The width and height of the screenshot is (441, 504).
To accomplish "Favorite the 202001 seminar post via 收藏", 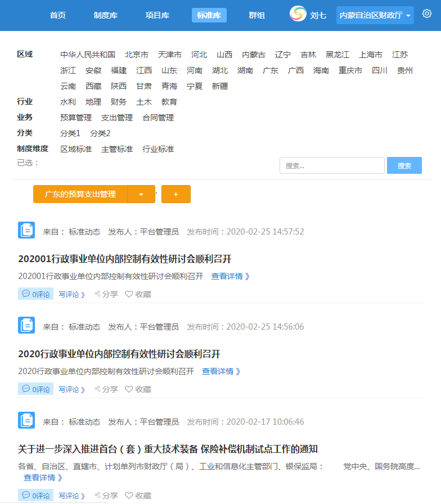I will coord(138,294).
